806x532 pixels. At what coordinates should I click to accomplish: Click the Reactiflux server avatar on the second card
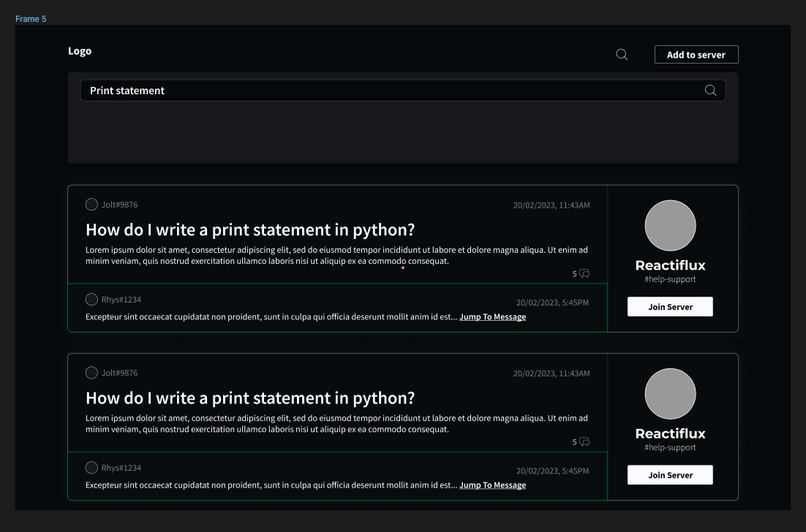[670, 393]
